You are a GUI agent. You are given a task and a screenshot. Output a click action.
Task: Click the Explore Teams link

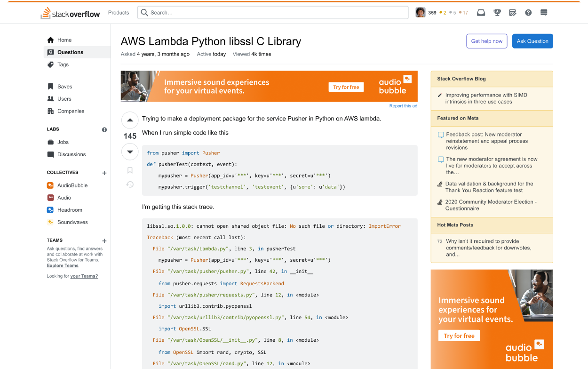click(63, 265)
